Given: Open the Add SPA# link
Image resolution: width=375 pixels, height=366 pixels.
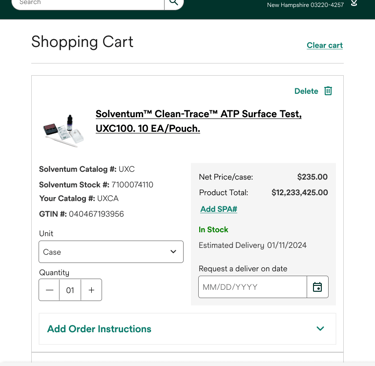Looking at the screenshot, I should coord(219,209).
